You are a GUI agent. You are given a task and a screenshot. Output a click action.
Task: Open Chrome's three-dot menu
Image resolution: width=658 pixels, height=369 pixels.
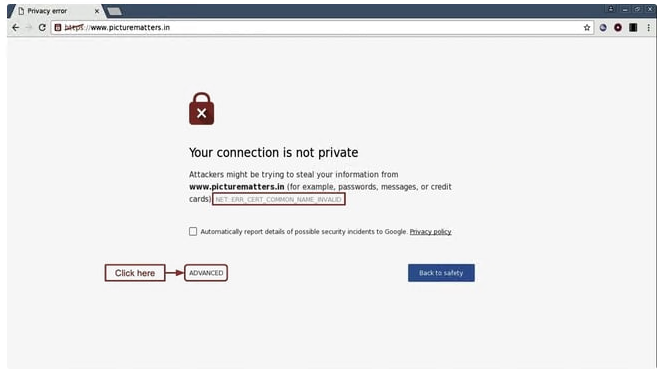[648, 28]
